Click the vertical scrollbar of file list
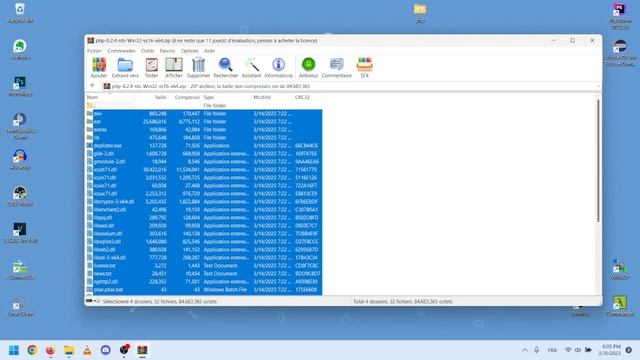This screenshot has height=360, width=640. [598, 161]
